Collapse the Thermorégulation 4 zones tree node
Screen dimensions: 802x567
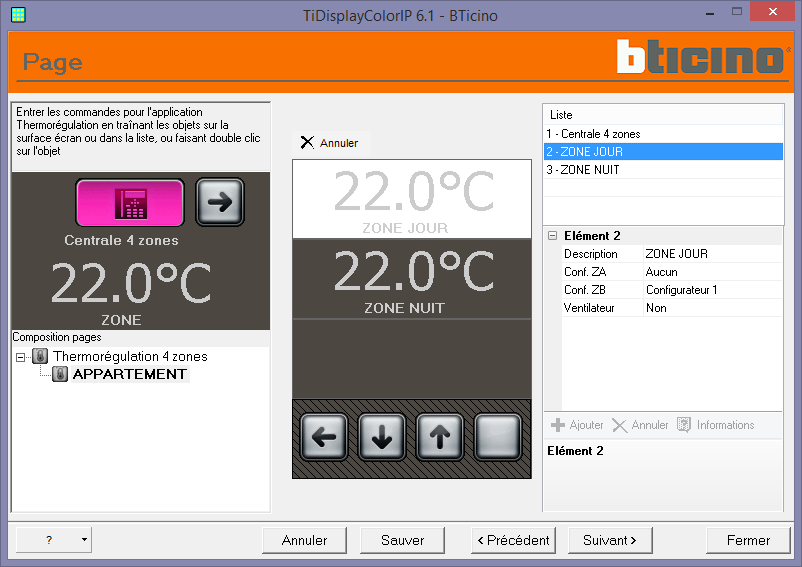pyautogui.click(x=20, y=357)
